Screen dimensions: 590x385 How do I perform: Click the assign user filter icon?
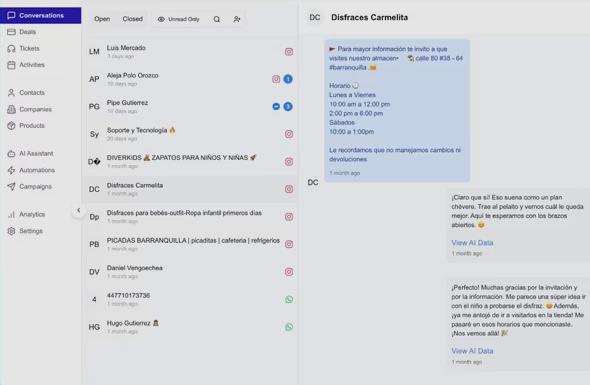pyautogui.click(x=236, y=19)
